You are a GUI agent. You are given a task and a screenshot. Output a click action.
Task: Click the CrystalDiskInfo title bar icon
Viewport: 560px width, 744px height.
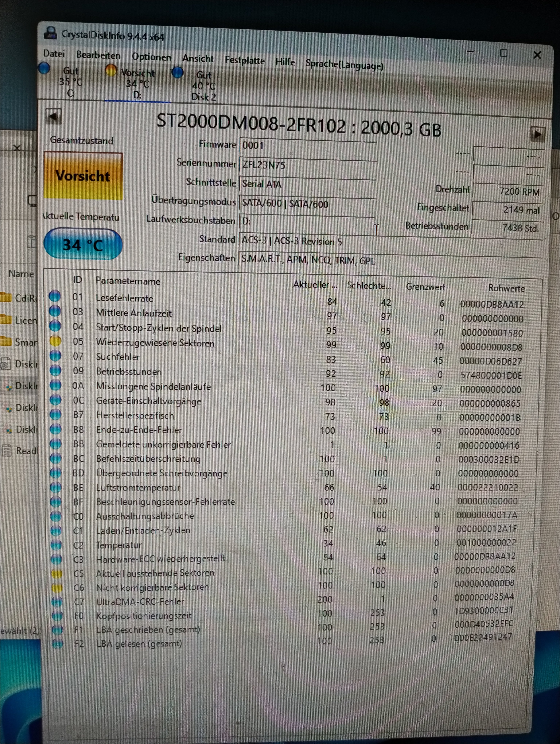(x=51, y=33)
